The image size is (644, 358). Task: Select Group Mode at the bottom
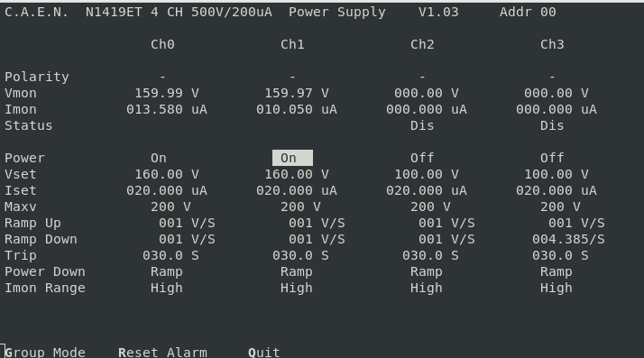point(45,353)
